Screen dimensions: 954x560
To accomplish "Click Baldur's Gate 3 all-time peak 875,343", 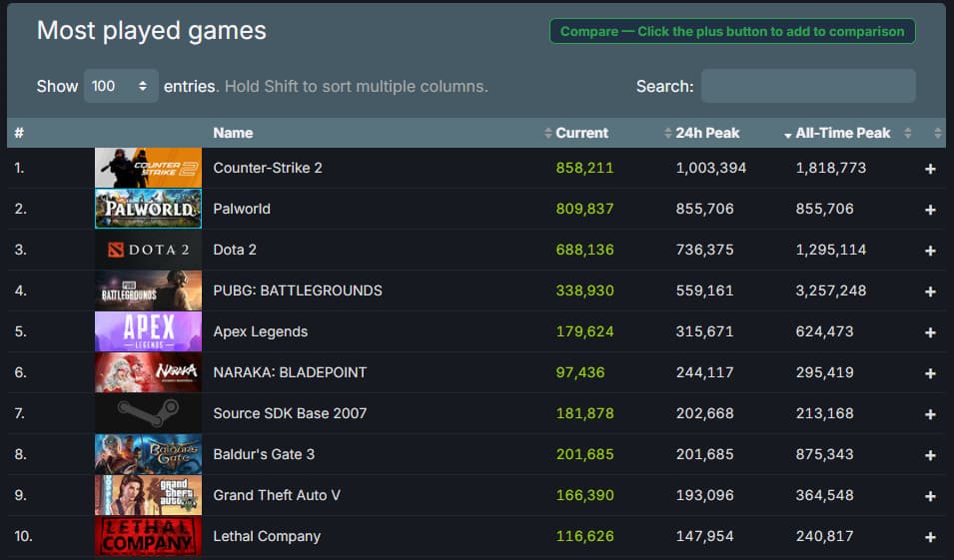I will tap(824, 454).
